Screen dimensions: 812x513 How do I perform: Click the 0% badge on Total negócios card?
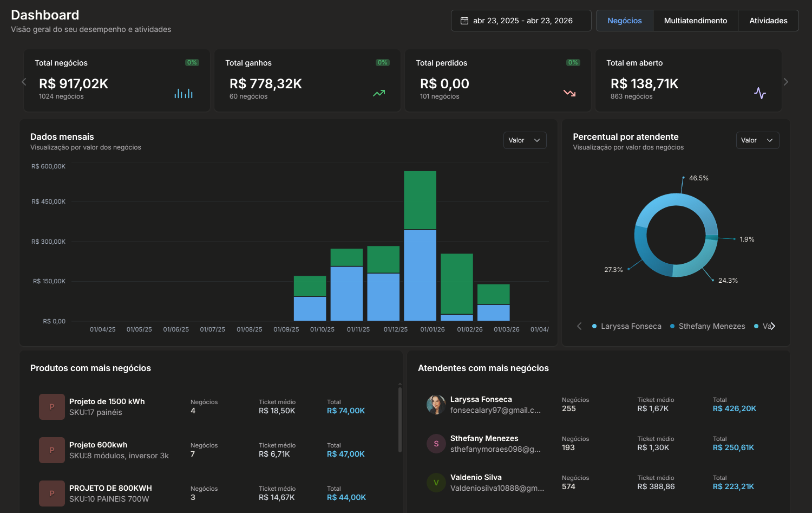[192, 62]
